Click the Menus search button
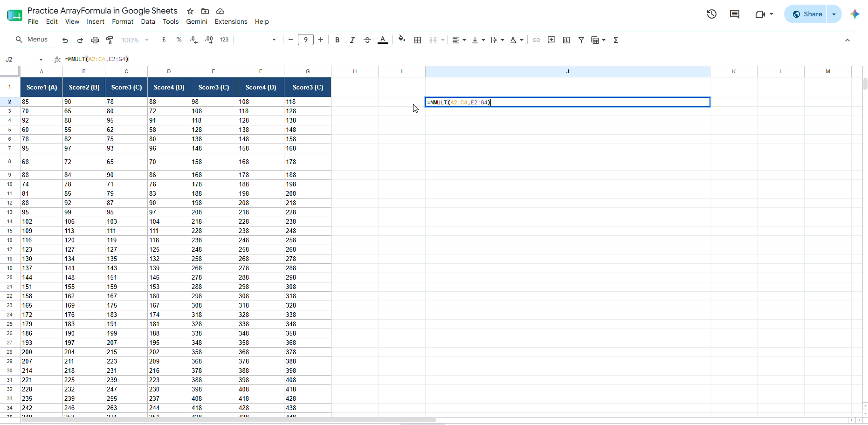Viewport: 868px width, 425px height. (x=32, y=40)
